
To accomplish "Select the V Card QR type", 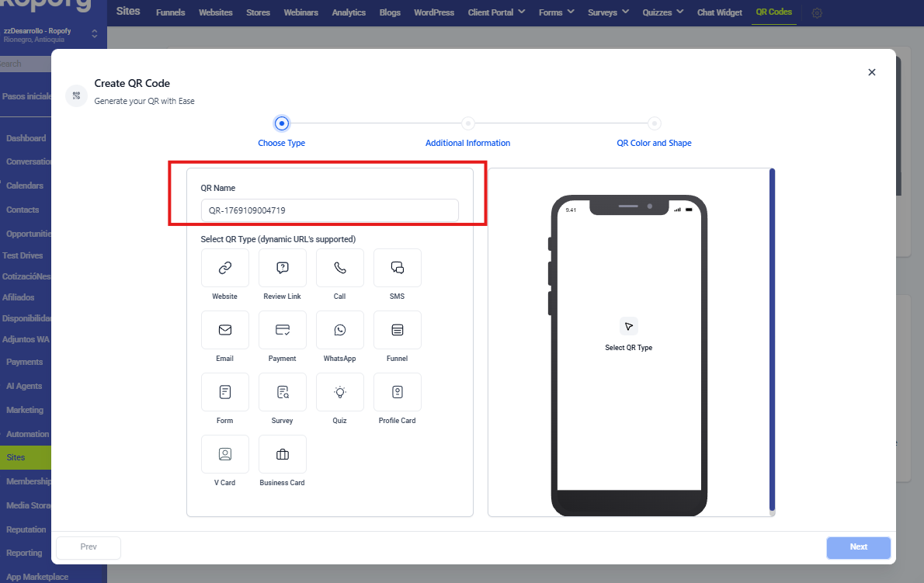I will [225, 454].
